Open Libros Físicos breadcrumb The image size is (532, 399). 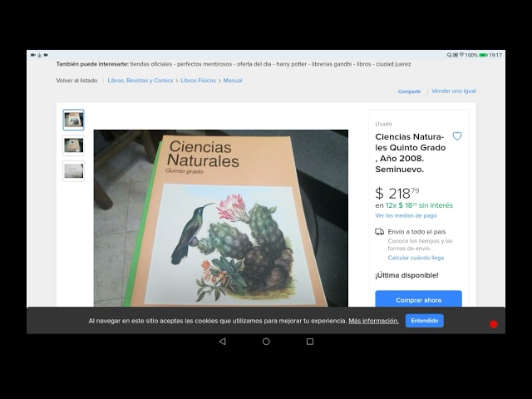coord(198,81)
